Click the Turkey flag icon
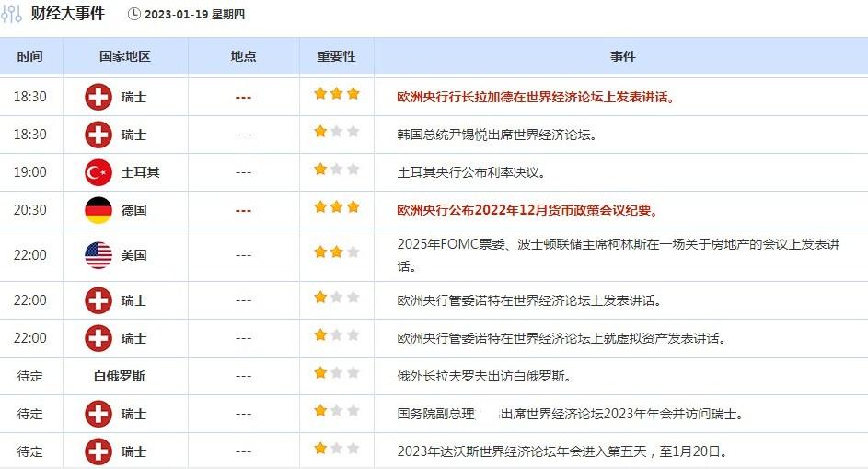Screen dimensions: 868x469 coord(98,171)
